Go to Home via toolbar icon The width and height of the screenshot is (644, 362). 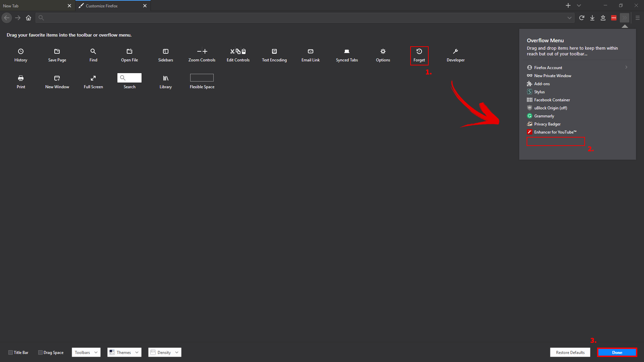point(29,18)
